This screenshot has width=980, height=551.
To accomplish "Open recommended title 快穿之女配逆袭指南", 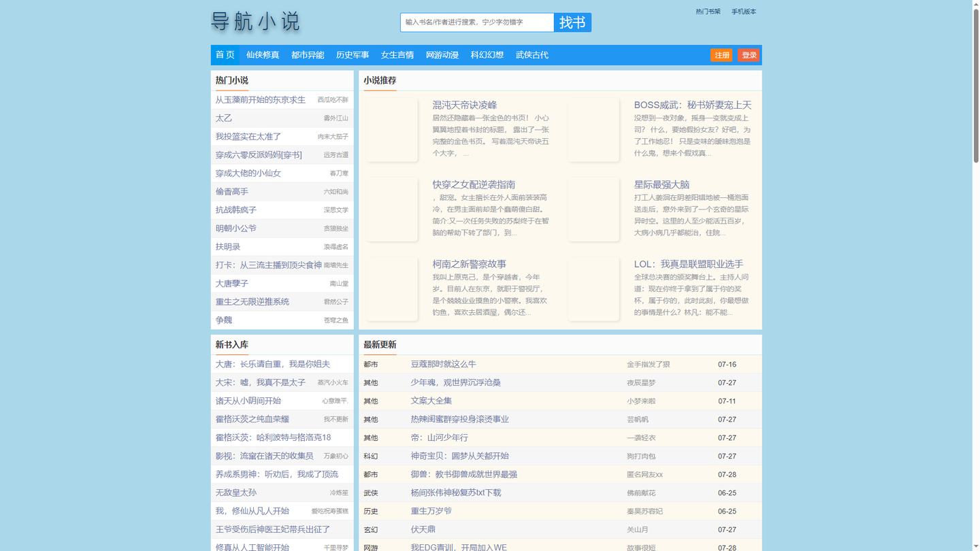I will tap(474, 185).
